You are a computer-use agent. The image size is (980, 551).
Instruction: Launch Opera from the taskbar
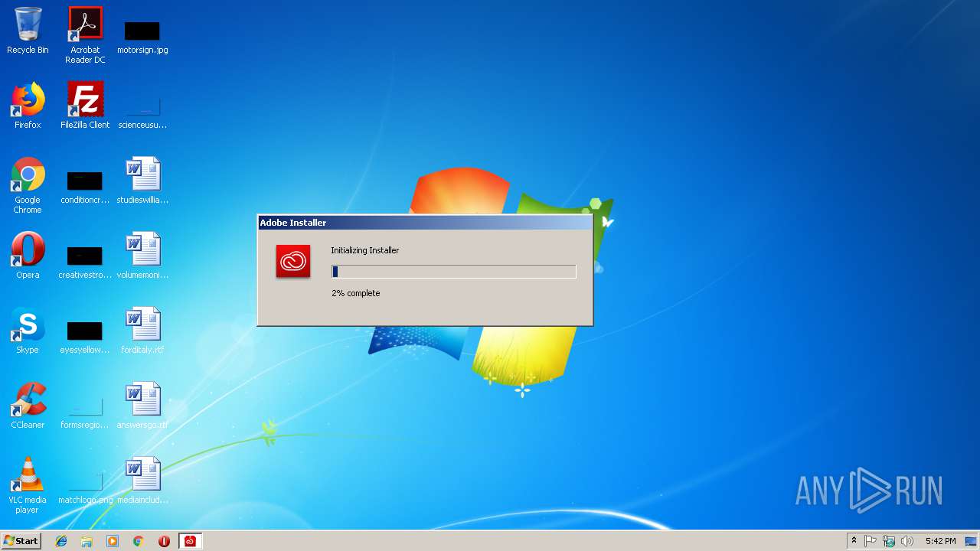click(164, 541)
